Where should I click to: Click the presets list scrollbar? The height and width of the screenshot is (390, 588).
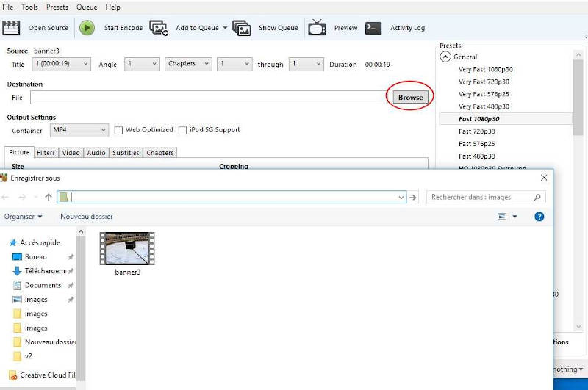tap(578, 97)
